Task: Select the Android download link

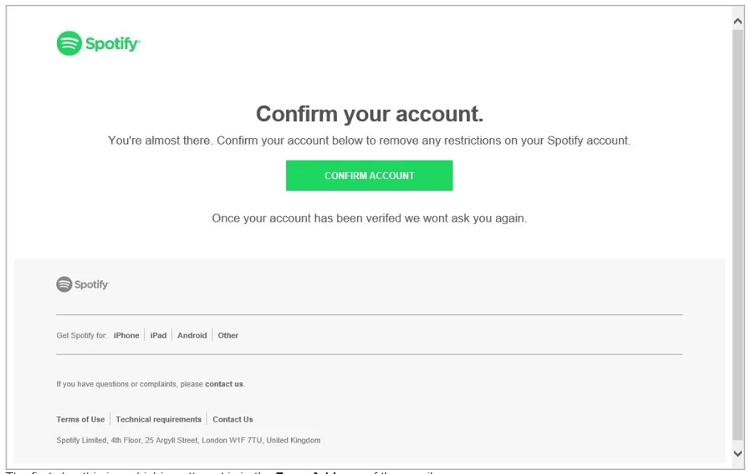Action: (x=192, y=335)
